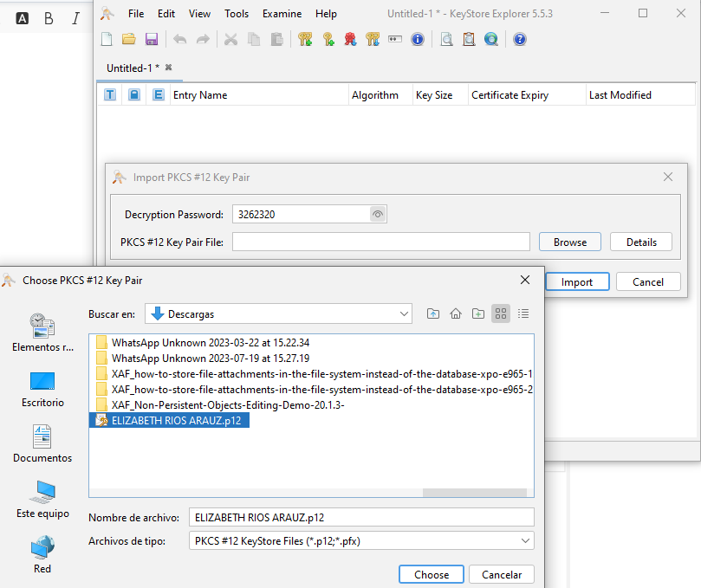Click text highlight A icon in left window
This screenshot has height=588, width=701.
coord(23,18)
